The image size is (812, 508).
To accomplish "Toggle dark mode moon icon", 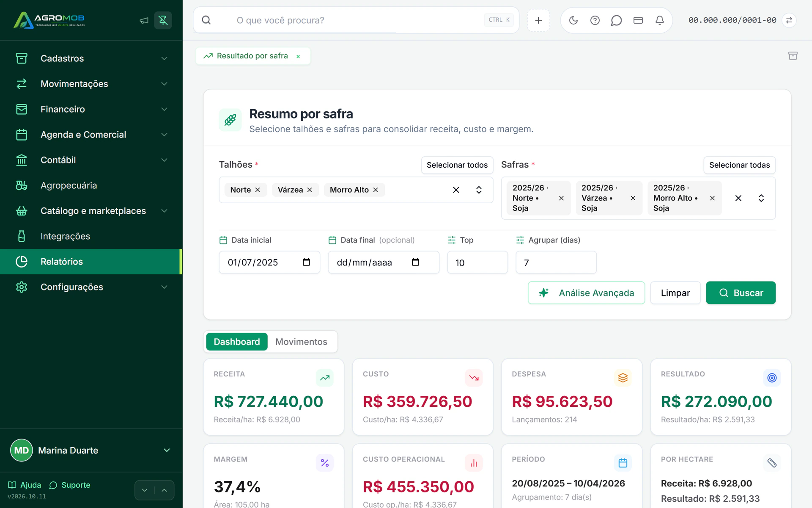I will coord(573,20).
